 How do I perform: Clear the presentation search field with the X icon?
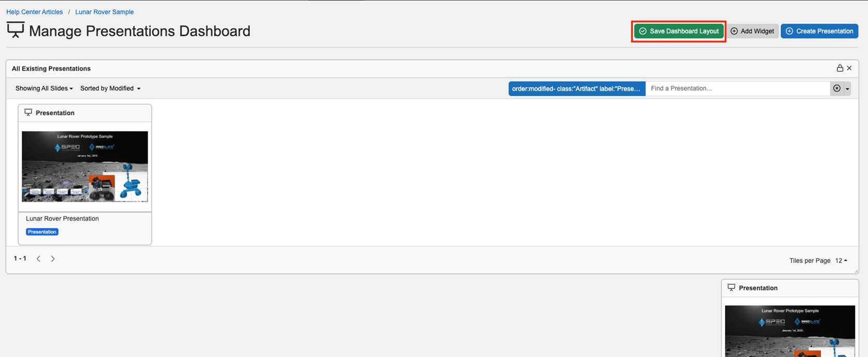pos(837,88)
